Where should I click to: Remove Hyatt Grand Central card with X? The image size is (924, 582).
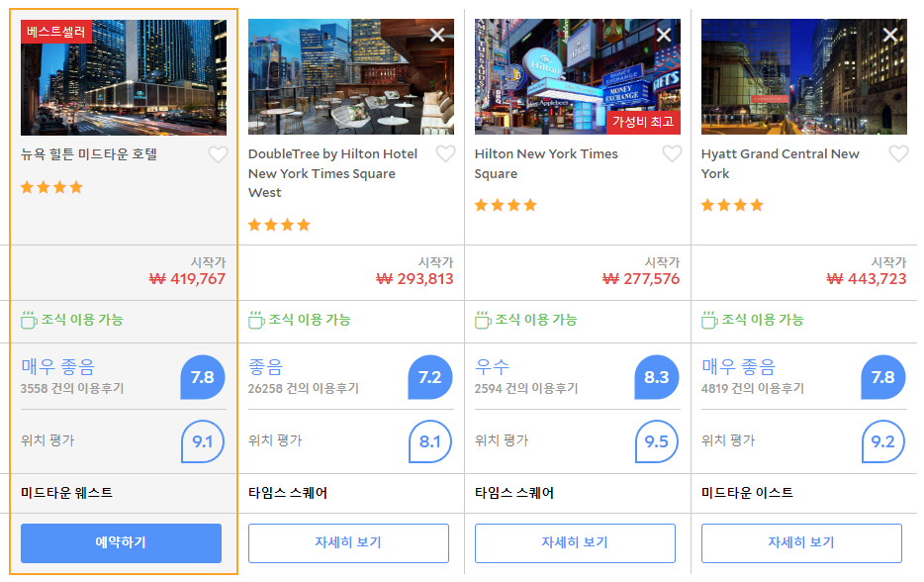[889, 35]
